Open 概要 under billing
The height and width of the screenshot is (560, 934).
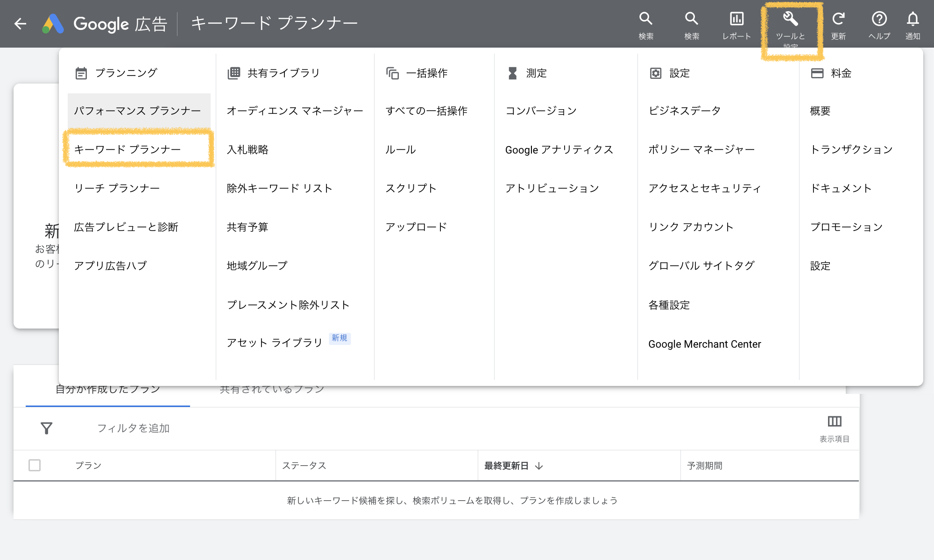(x=820, y=111)
